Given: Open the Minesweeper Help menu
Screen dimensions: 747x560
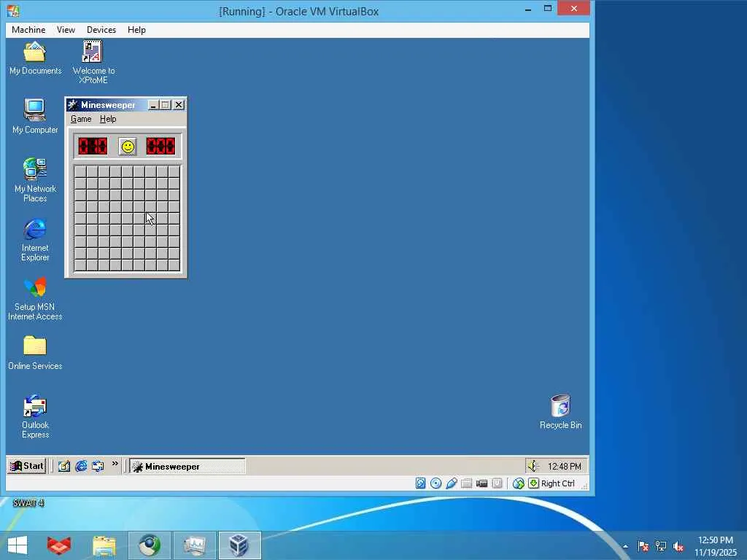Looking at the screenshot, I should click(x=108, y=119).
